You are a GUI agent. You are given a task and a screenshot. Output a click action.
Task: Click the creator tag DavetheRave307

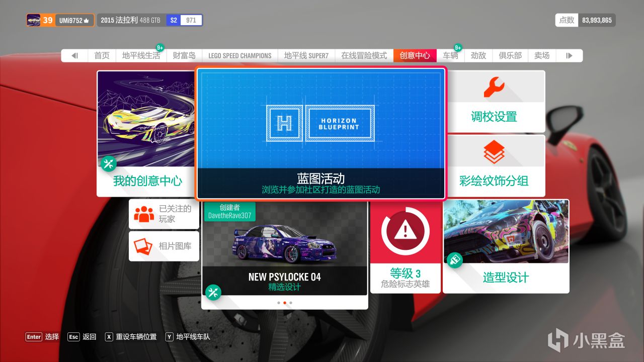point(230,212)
